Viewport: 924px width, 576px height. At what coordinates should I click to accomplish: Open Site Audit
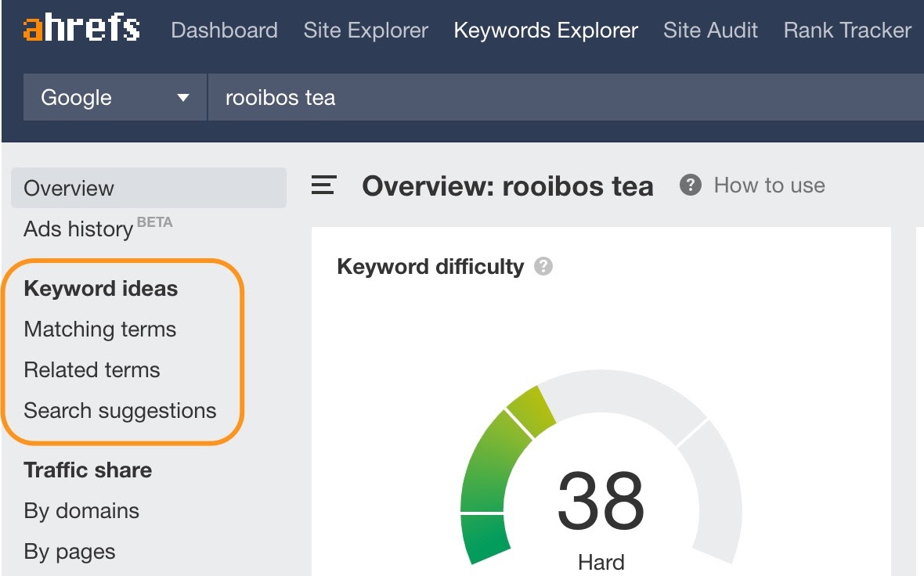(x=710, y=30)
